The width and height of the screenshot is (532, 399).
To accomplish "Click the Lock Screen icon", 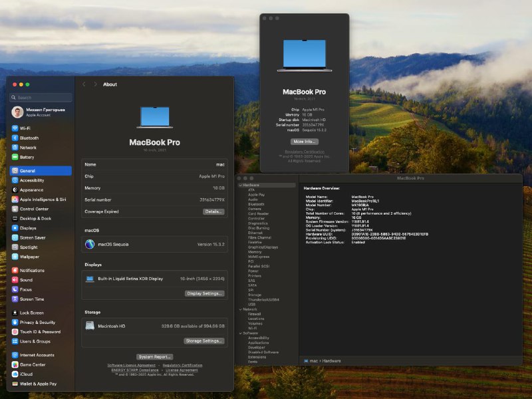I will [15, 313].
